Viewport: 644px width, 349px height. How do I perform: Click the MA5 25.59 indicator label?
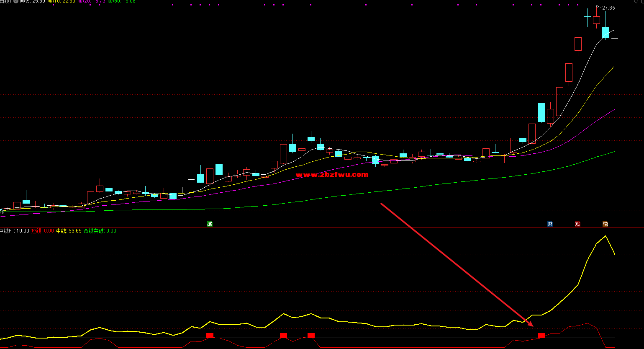33,1
